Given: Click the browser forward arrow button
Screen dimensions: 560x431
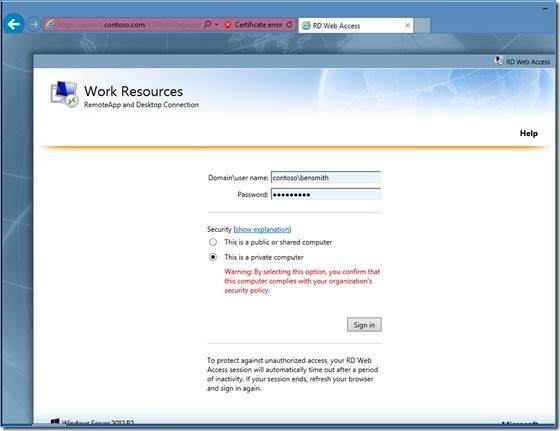Looking at the screenshot, I should coord(34,25).
